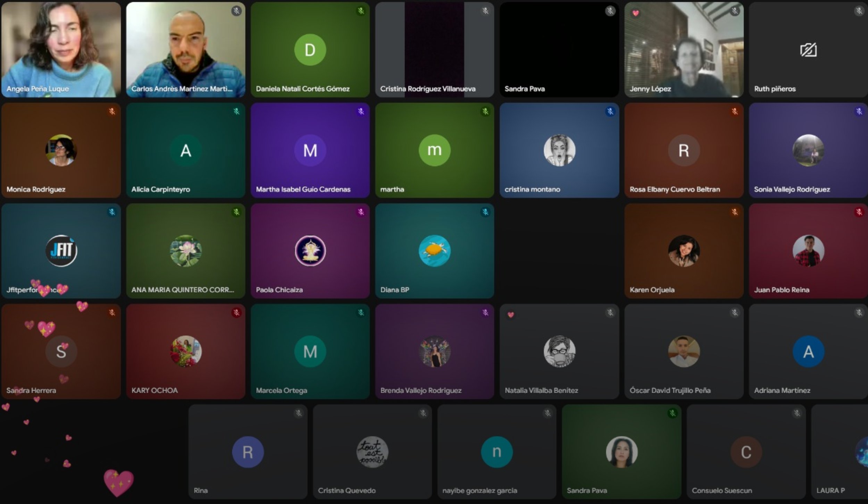Click muted mic icon on Juan Pablo Reina tile
868x504 pixels.
859,212
